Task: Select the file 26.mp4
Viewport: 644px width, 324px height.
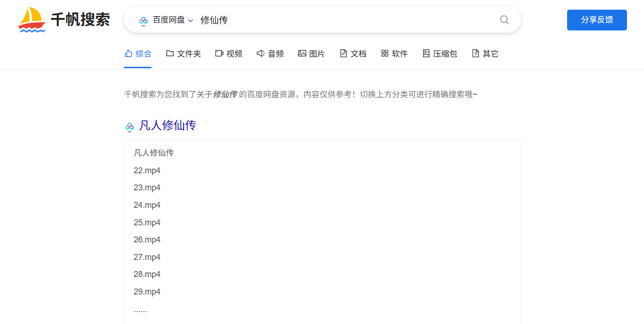Action: pos(147,240)
